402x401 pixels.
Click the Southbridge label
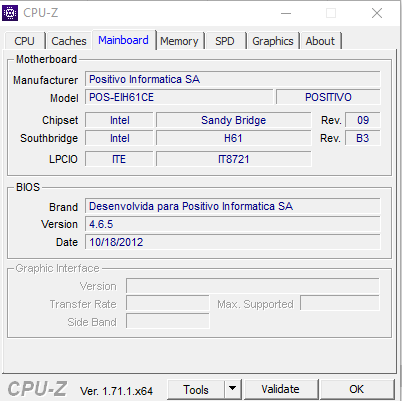pyautogui.click(x=49, y=138)
